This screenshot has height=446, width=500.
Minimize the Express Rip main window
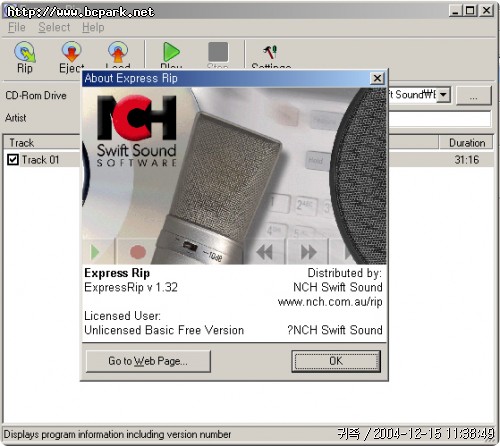click(x=455, y=11)
